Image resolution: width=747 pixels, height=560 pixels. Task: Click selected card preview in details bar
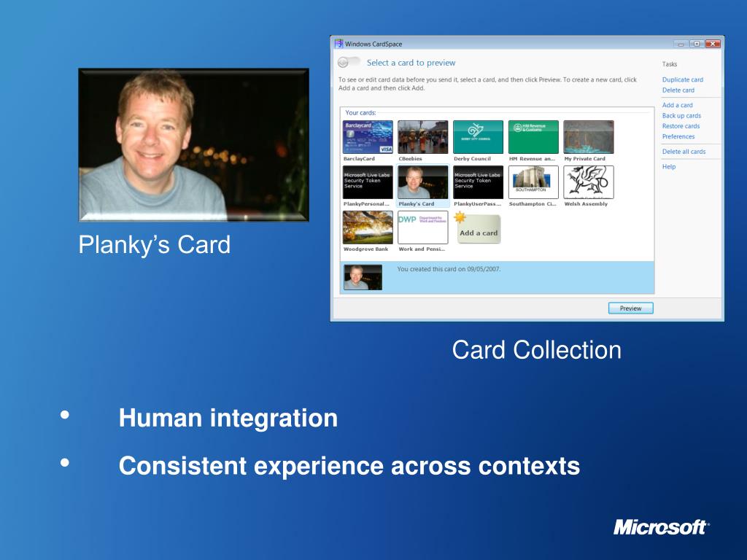click(363, 277)
